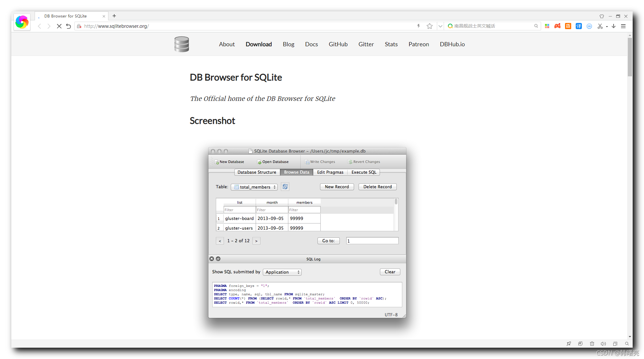Open the red game controller extension
Screen dimensions: 644x359
[557, 26]
